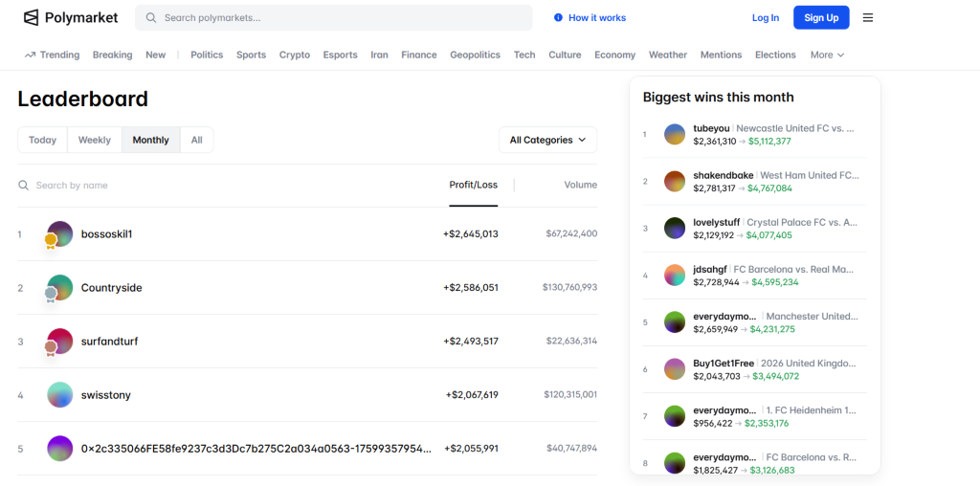Click tubeyou's avatar in biggest wins

[675, 134]
